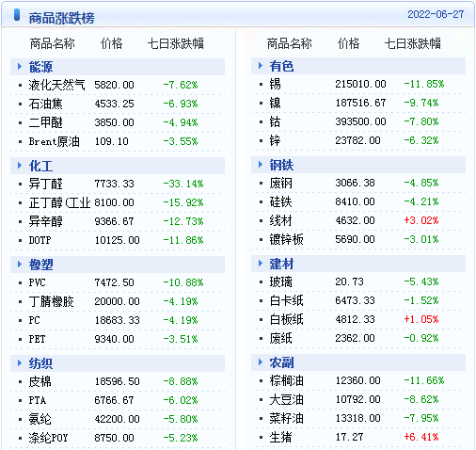Viewport: 476px width, 450px height.
Task: Expand the 农副 category arrow
Action: pyautogui.click(x=261, y=362)
